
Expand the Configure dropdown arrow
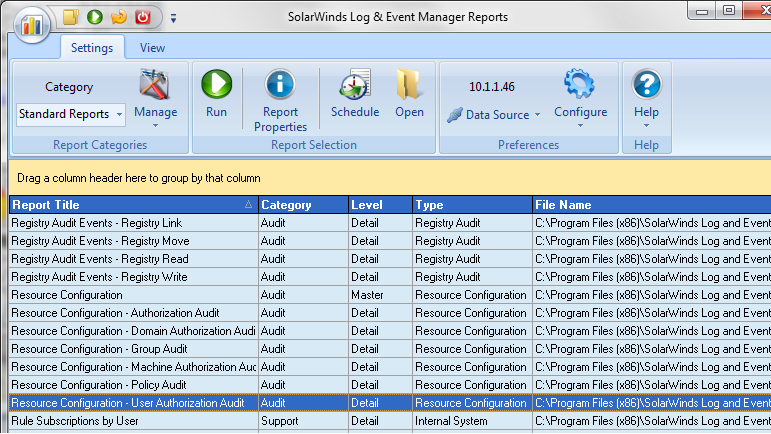pos(580,126)
